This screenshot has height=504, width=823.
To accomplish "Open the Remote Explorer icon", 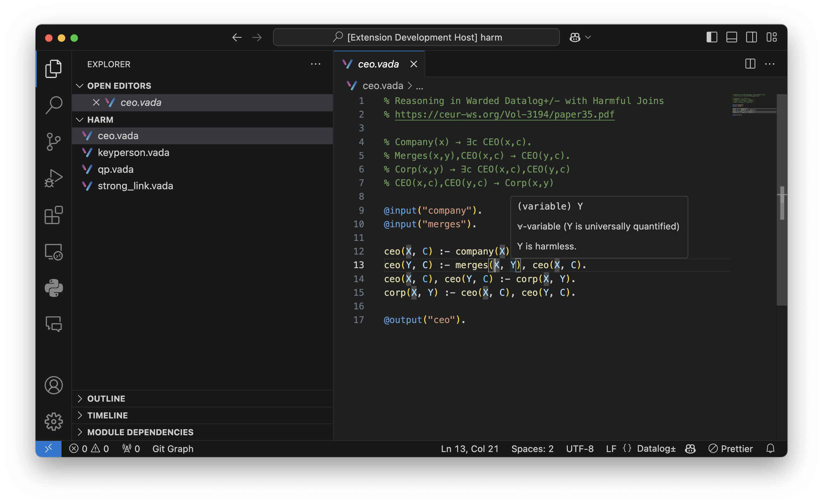I will (x=54, y=252).
